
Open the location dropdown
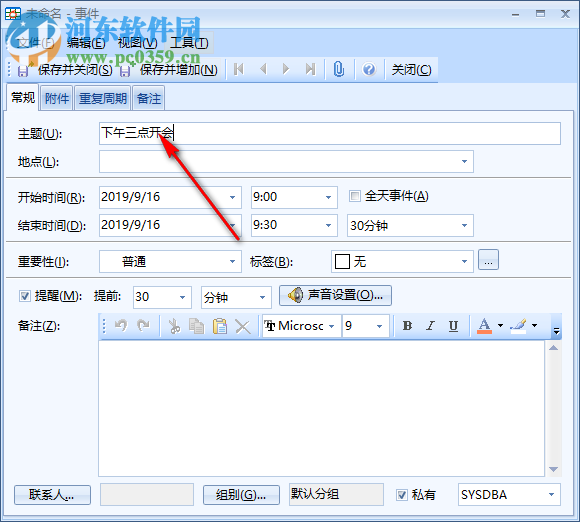[x=464, y=161]
